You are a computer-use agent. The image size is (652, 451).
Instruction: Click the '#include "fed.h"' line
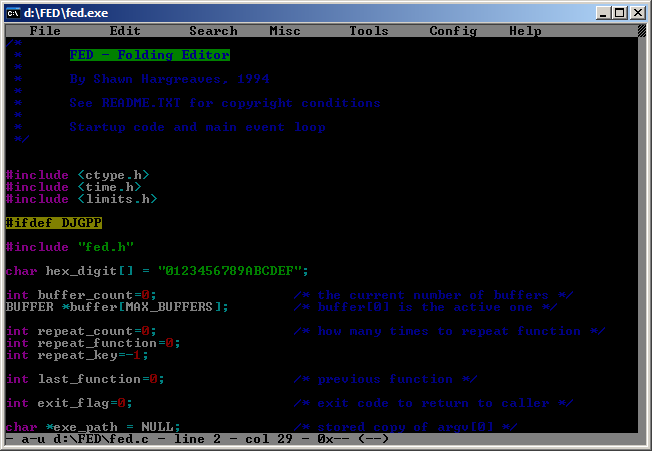click(x=69, y=247)
